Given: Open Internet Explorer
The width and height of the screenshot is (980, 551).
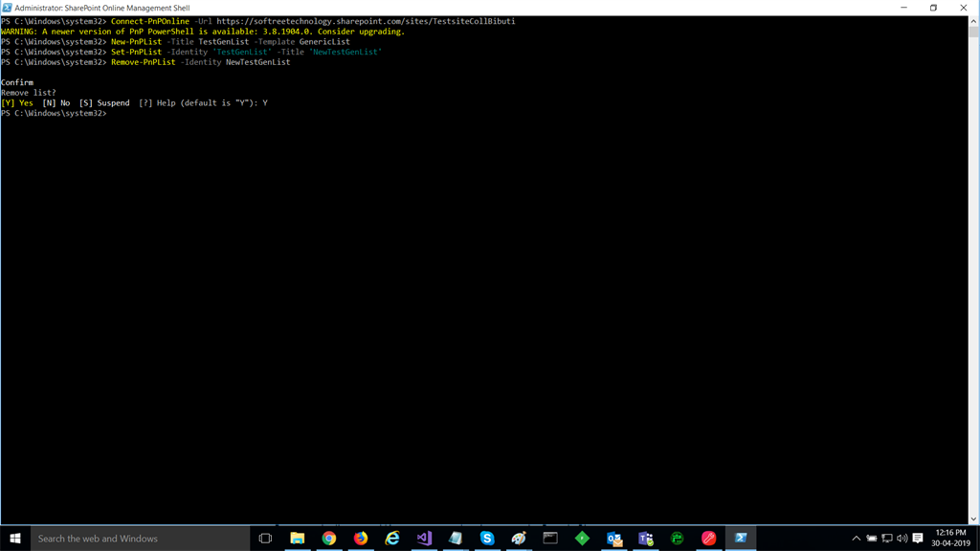Looking at the screenshot, I should pyautogui.click(x=392, y=538).
